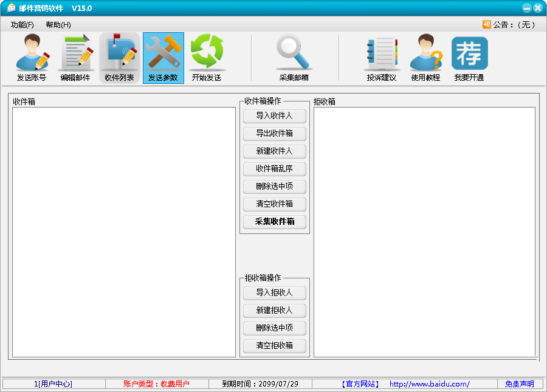This screenshot has width=547, height=392.
Task: Open the 发送参数 tools icon
Action: pyautogui.click(x=163, y=58)
